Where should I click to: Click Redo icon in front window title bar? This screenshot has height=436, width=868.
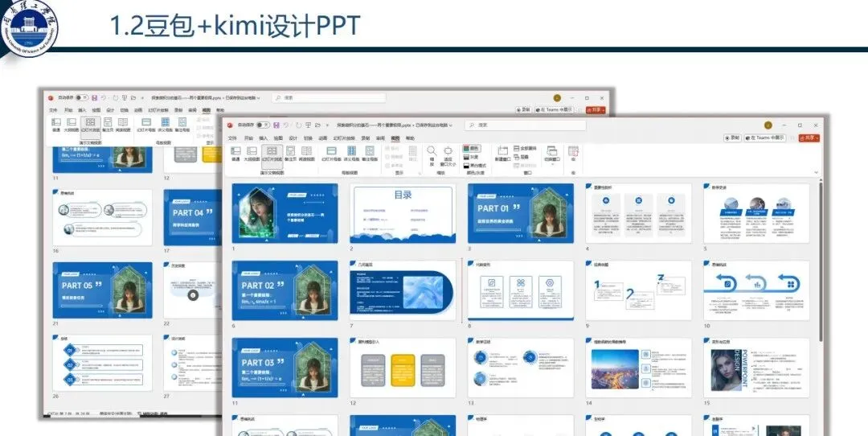click(299, 125)
